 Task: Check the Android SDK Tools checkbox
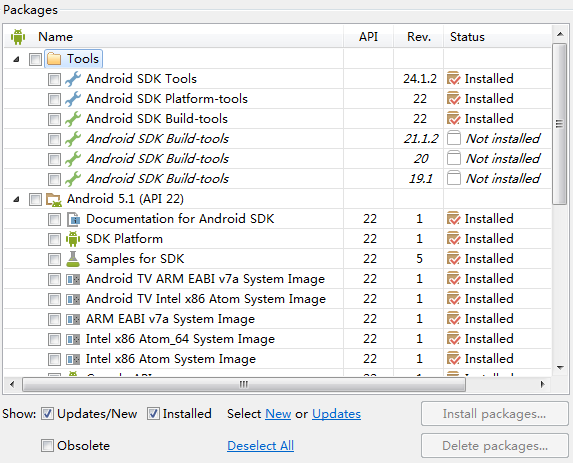click(x=54, y=79)
